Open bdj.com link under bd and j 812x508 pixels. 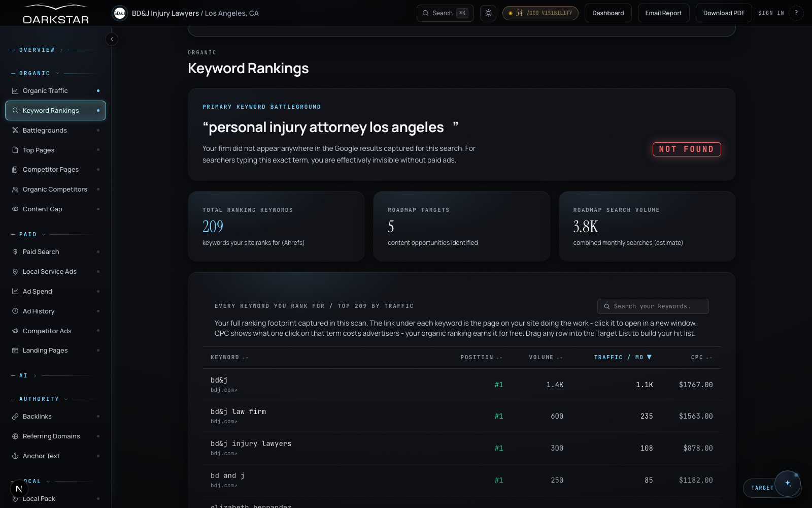click(224, 486)
